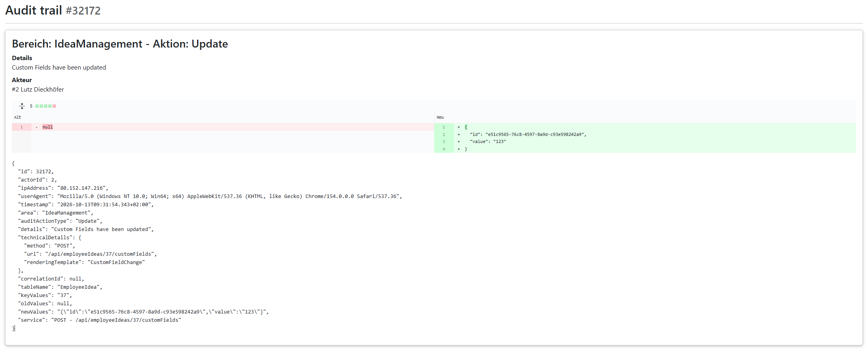Click the "area": "IdeaManagement" JSON line

(x=55, y=213)
